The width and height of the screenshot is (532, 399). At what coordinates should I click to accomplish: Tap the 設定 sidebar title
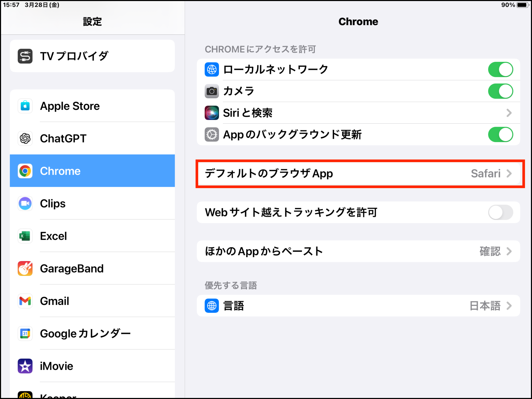point(92,22)
